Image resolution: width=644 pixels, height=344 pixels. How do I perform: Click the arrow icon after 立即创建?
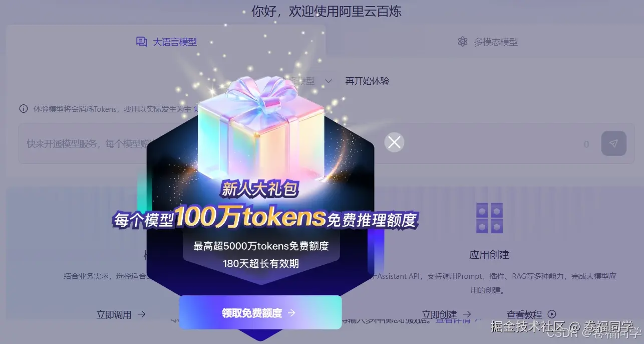(467, 314)
